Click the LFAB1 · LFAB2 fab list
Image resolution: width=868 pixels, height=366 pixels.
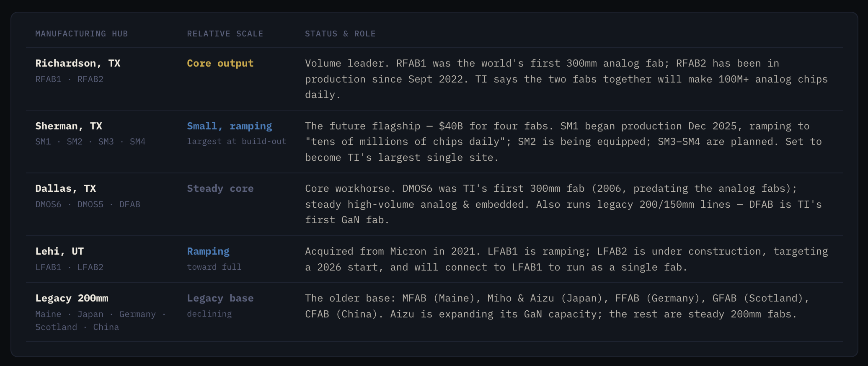tap(69, 267)
